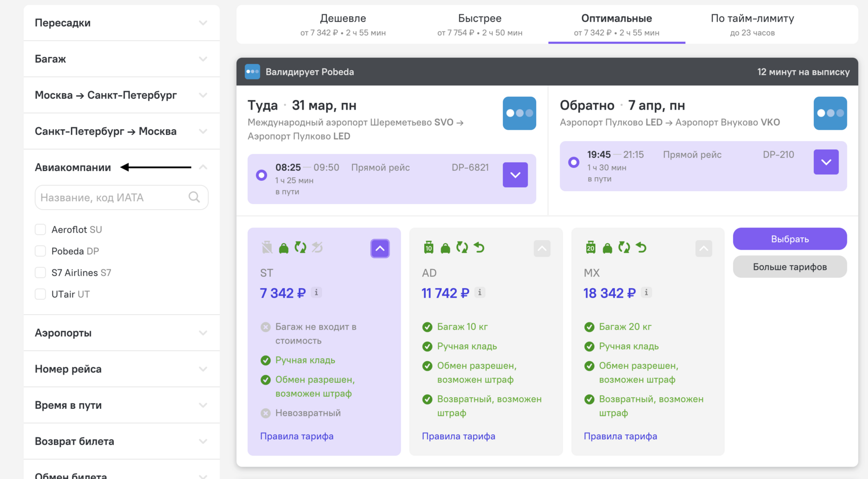Click the search magnifier icon in airline field
The height and width of the screenshot is (479, 868).
[194, 197]
